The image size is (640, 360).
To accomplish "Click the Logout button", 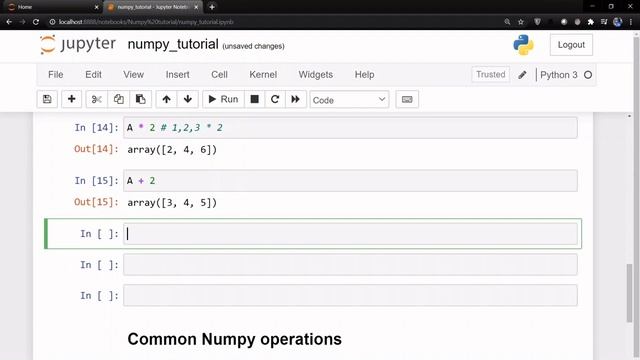I will click(x=571, y=45).
